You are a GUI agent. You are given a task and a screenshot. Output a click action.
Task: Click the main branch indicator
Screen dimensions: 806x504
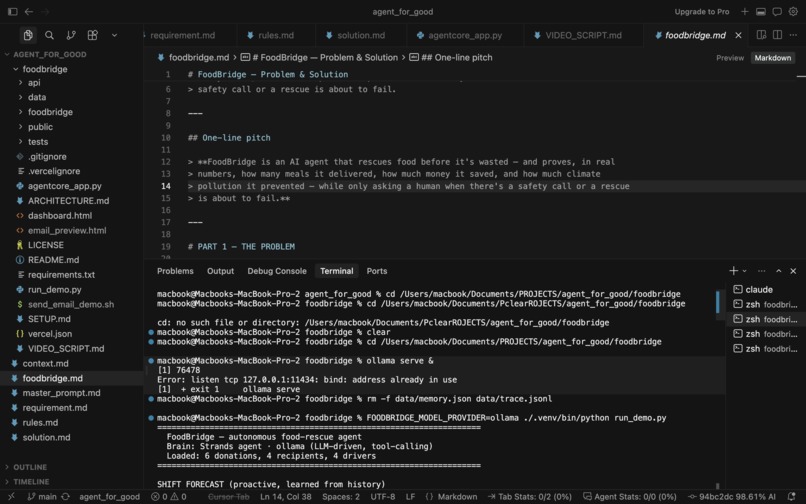[x=42, y=497]
